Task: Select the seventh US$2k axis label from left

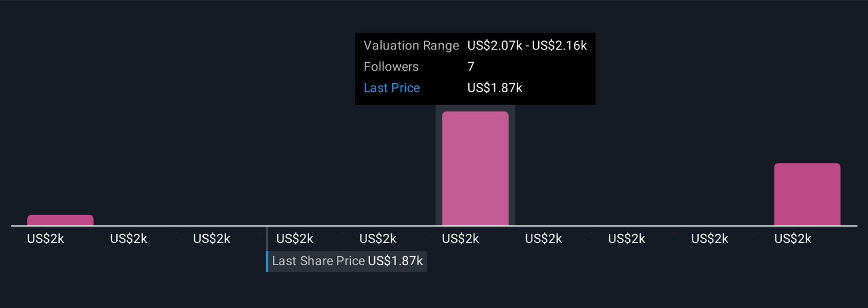Action: (544, 239)
